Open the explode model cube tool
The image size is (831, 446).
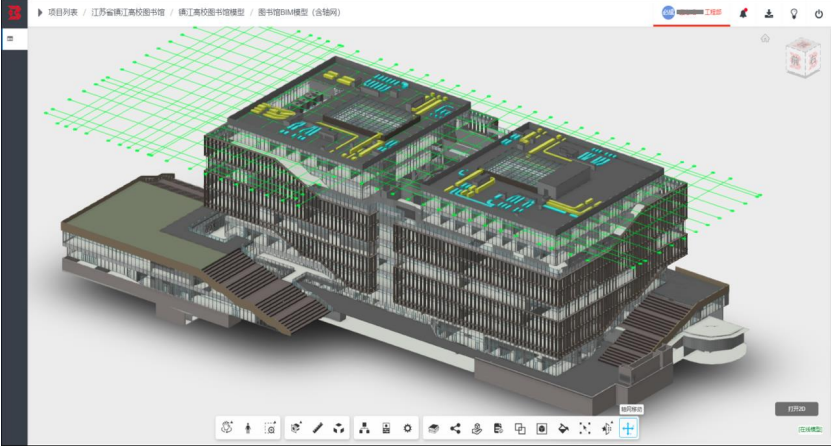(x=339, y=428)
